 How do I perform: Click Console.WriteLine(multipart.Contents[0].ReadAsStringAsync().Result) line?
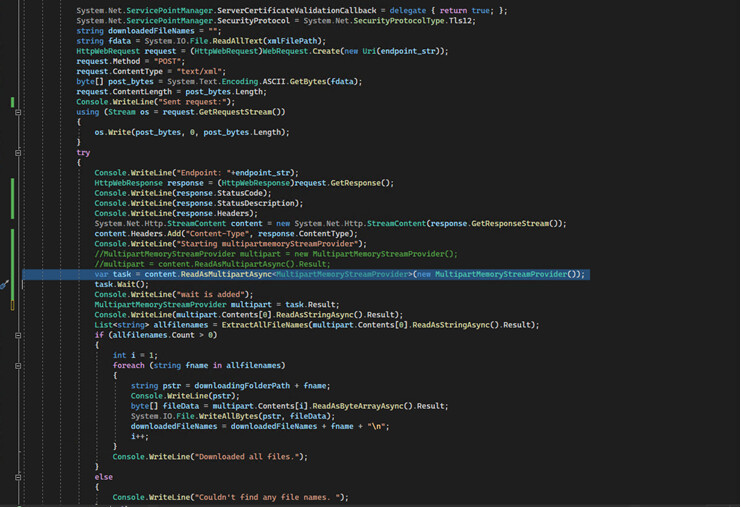pos(249,315)
